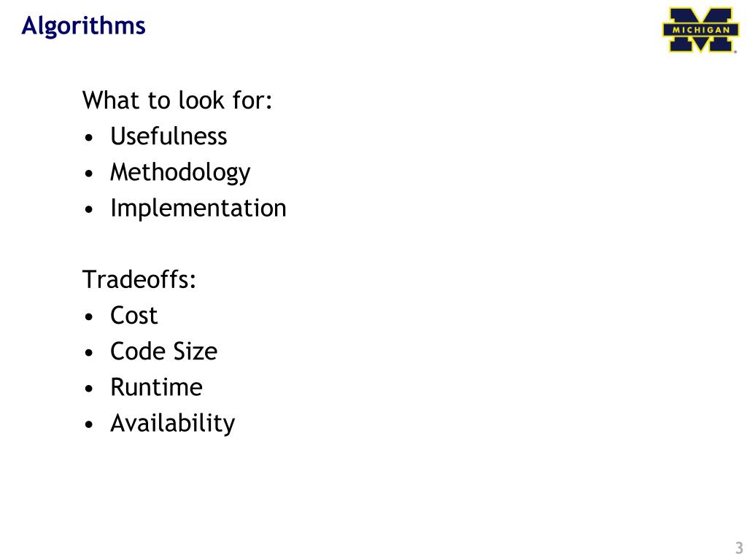Click the slide number 3

[739, 547]
